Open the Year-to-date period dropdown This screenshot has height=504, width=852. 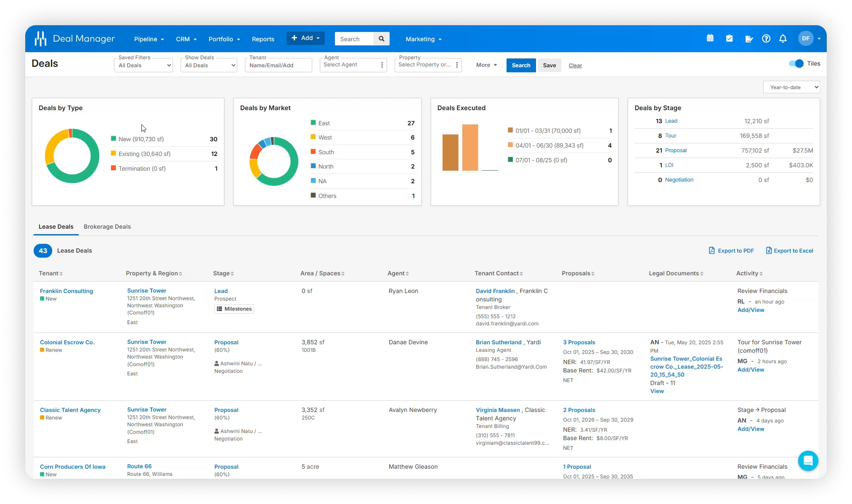(791, 87)
